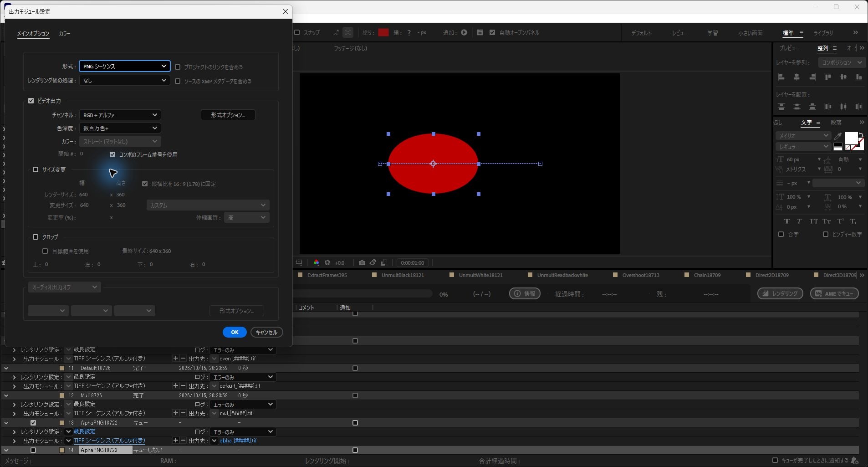The width and height of the screenshot is (868, 467).
Task: Apply all caps text style
Action: [813, 221]
